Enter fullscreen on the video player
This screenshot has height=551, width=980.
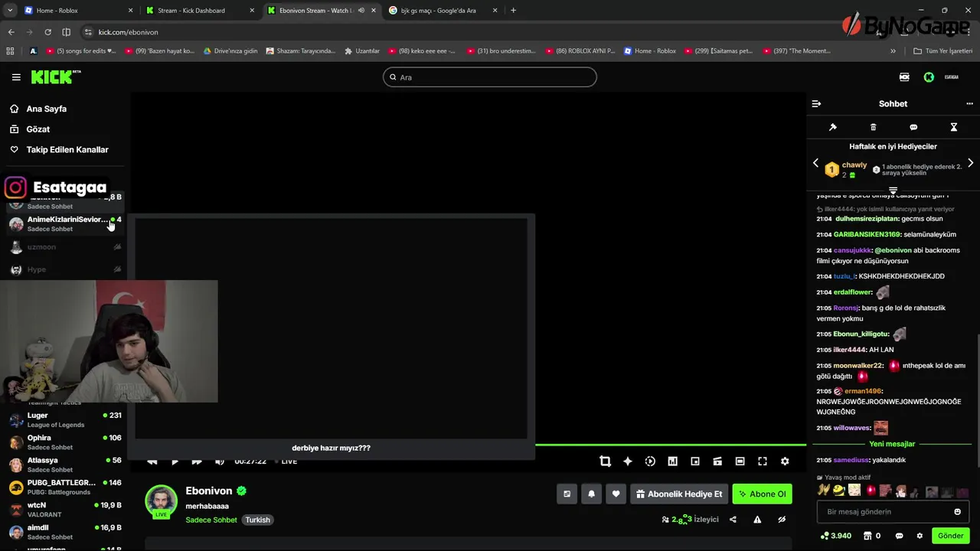(763, 461)
